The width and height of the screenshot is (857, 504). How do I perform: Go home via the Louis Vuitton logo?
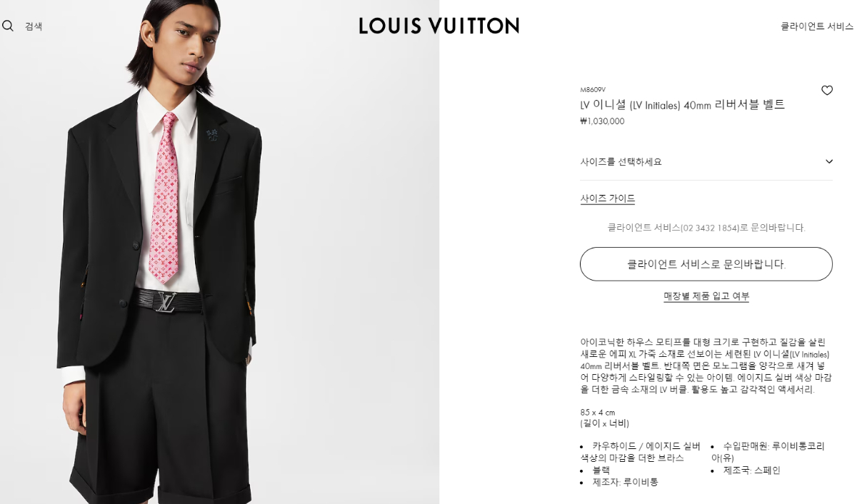(x=438, y=26)
